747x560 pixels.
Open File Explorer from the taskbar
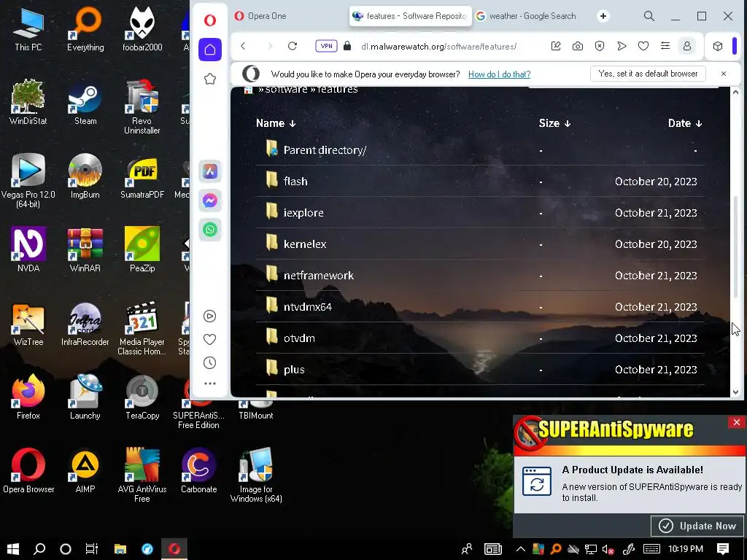coord(120,548)
